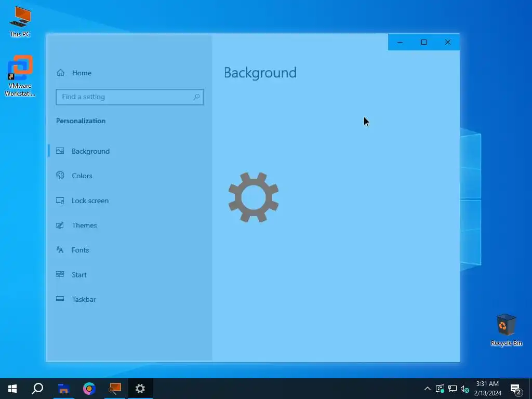Screen dimensions: 532x399
Task: Open the Action Center notifications
Action: point(516,389)
